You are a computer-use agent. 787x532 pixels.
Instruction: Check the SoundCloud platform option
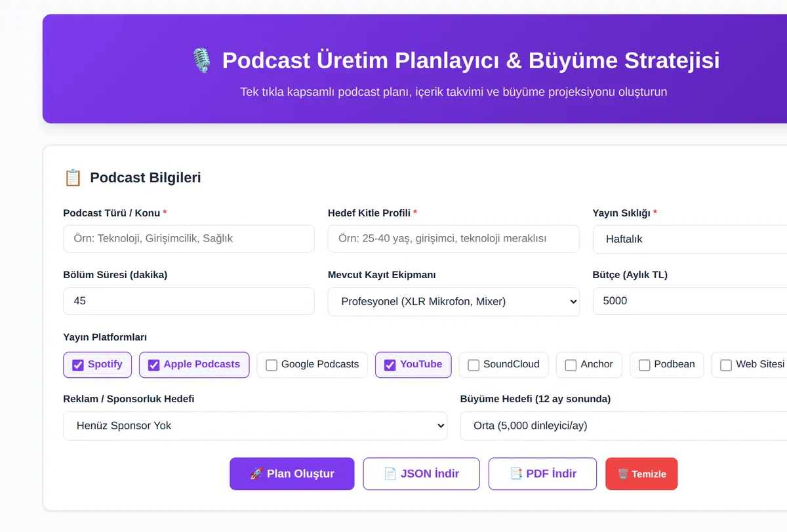[474, 365]
